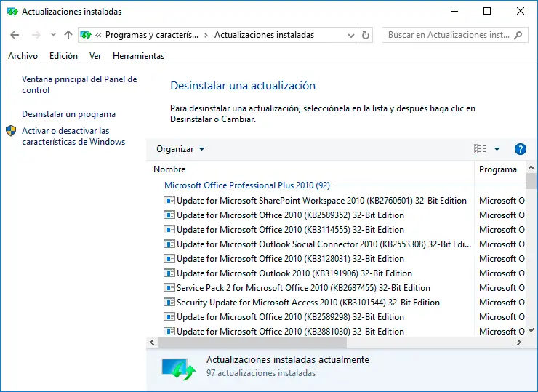538x392 pixels.
Task: Refresh the installed updates list
Action: point(366,35)
